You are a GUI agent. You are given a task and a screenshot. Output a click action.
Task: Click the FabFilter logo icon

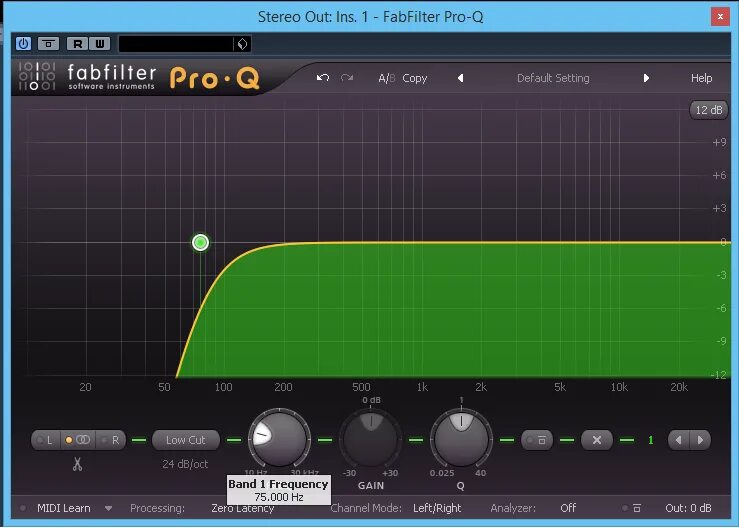coord(37,76)
